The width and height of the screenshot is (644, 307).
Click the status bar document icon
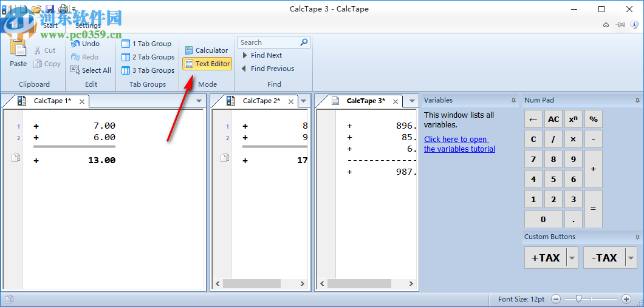9,299
